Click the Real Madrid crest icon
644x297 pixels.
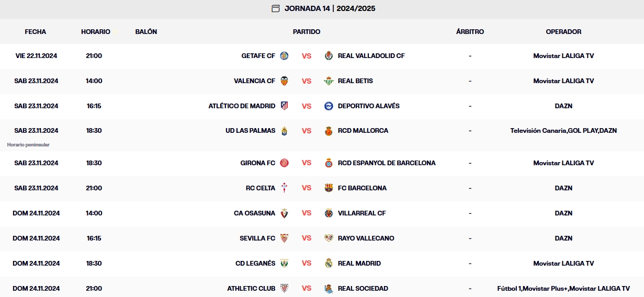(329, 264)
